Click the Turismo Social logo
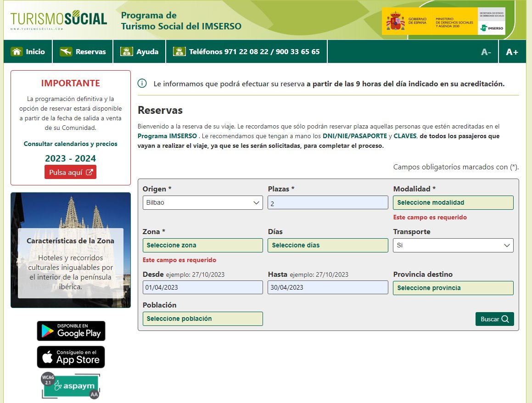This screenshot has height=403, width=532. click(58, 19)
